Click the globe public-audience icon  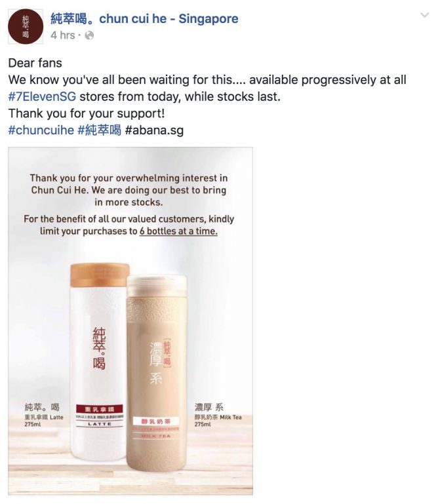pyautogui.click(x=89, y=35)
